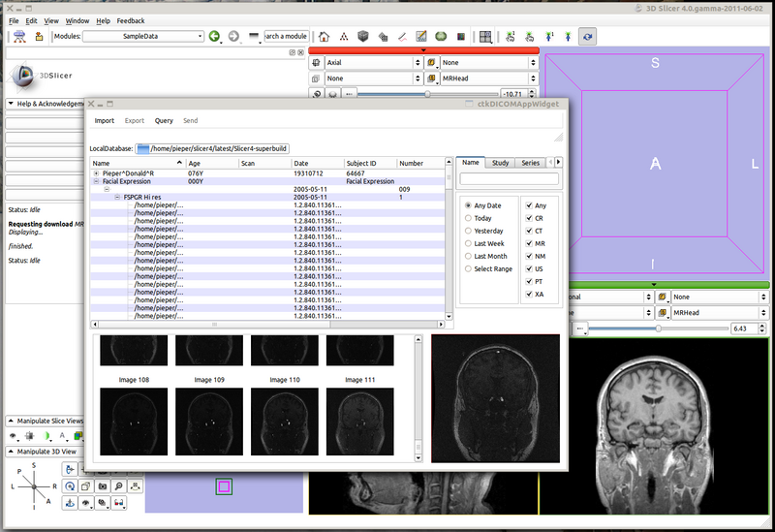Click the Image 109 thumbnail

[x=209, y=422]
